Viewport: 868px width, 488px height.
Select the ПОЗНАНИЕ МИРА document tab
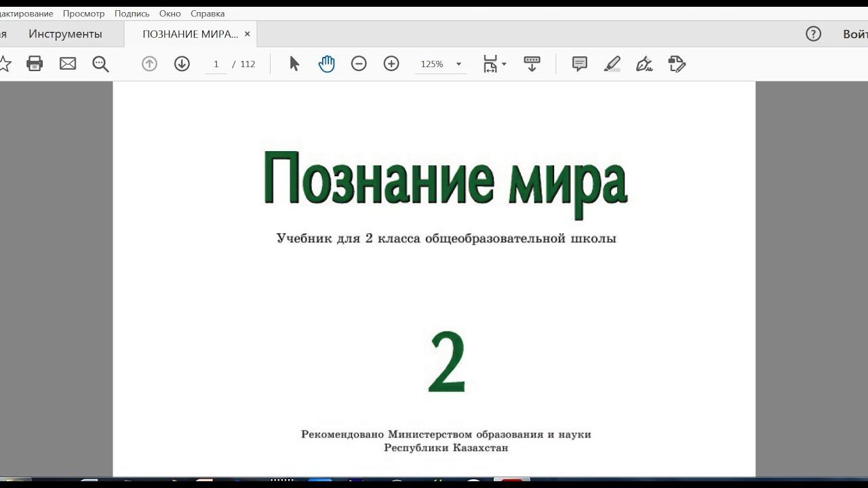tap(191, 34)
